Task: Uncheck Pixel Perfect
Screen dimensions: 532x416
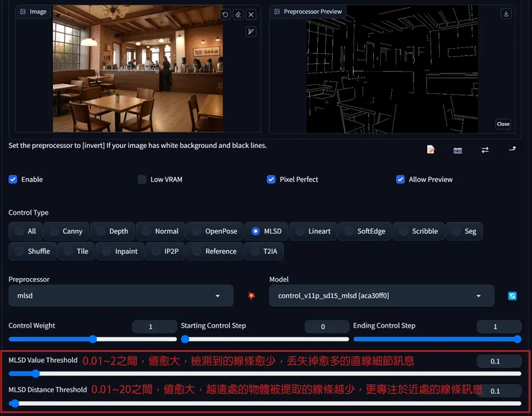Action: tap(271, 180)
